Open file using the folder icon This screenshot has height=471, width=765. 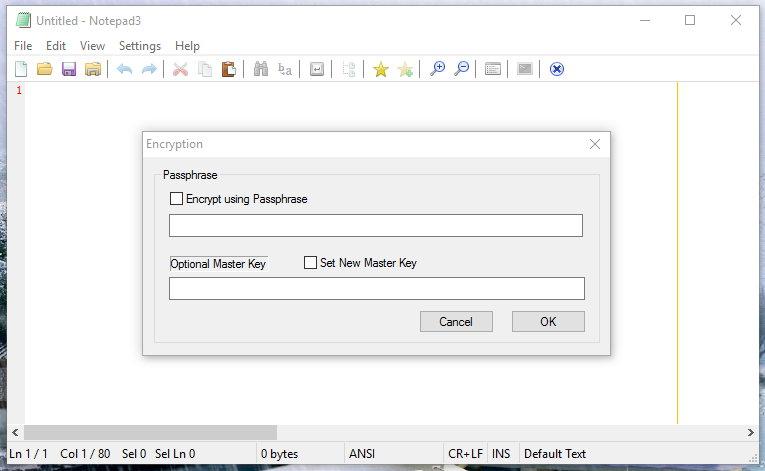[x=44, y=69]
